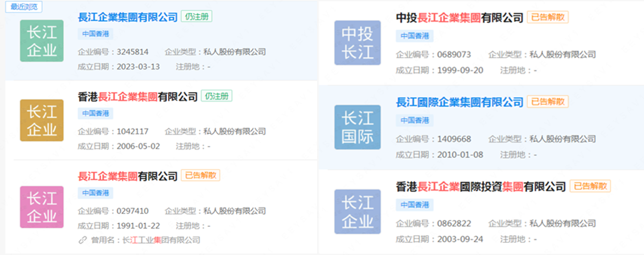This screenshot has height=255, width=644.
Task: Click the blue 长江国际 logo tile
Action: coord(358,127)
